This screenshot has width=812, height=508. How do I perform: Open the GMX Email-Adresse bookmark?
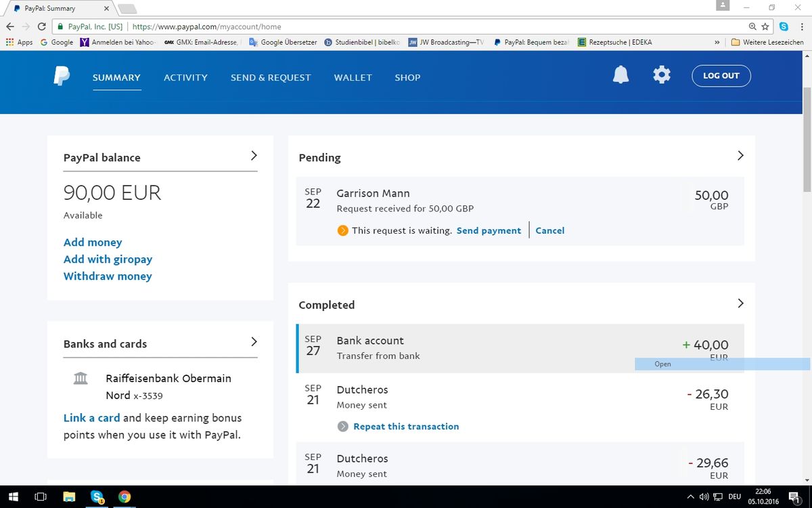(201, 42)
